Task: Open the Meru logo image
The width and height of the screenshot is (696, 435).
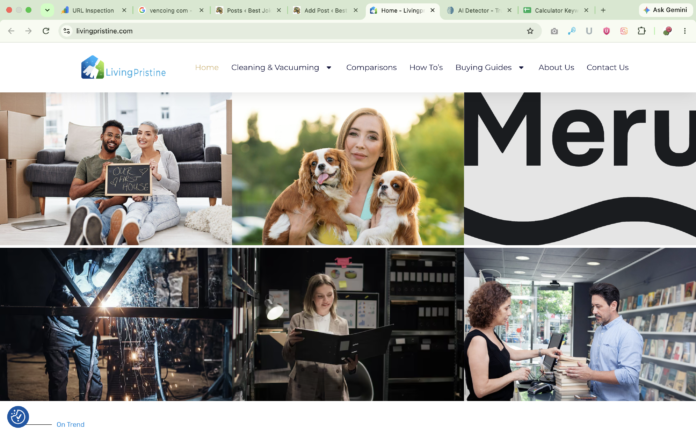Action: point(580,169)
